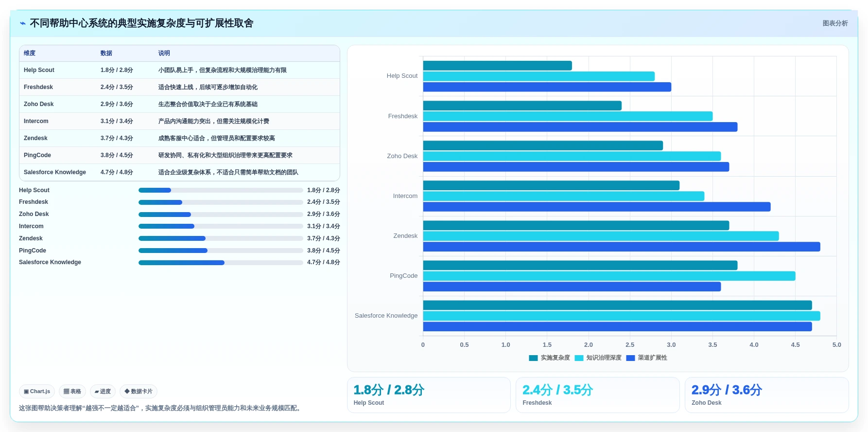Click the Help Scout data card
Image resolution: width=868 pixels, height=432 pixels.
tap(429, 395)
